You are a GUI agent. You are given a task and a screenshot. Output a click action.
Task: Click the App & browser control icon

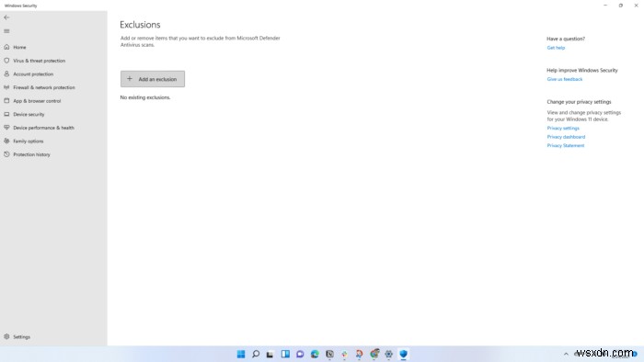[6, 101]
